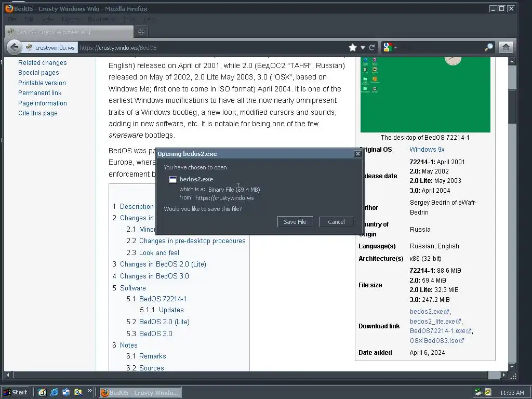Image resolution: width=532 pixels, height=399 pixels.
Task: Cancel the bedos2.exe download dialog
Action: tap(336, 222)
